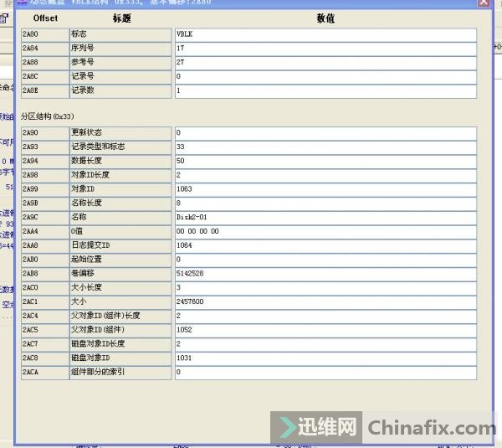Click the 大小长度 value 3
The width and height of the screenshot is (502, 448).
(326, 288)
